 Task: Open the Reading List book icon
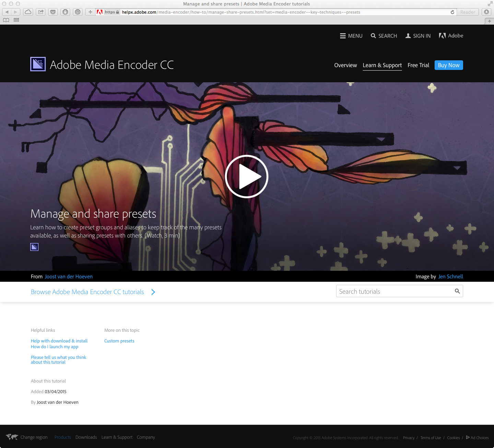coord(6,20)
